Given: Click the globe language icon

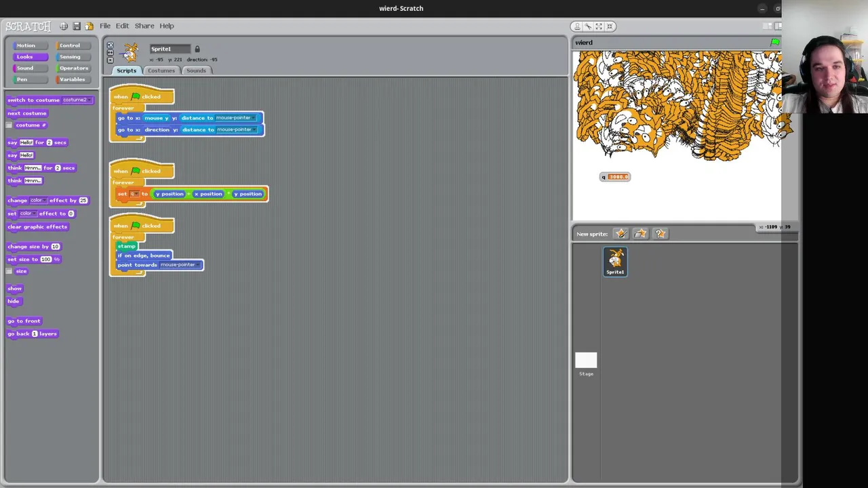Looking at the screenshot, I should (x=64, y=26).
